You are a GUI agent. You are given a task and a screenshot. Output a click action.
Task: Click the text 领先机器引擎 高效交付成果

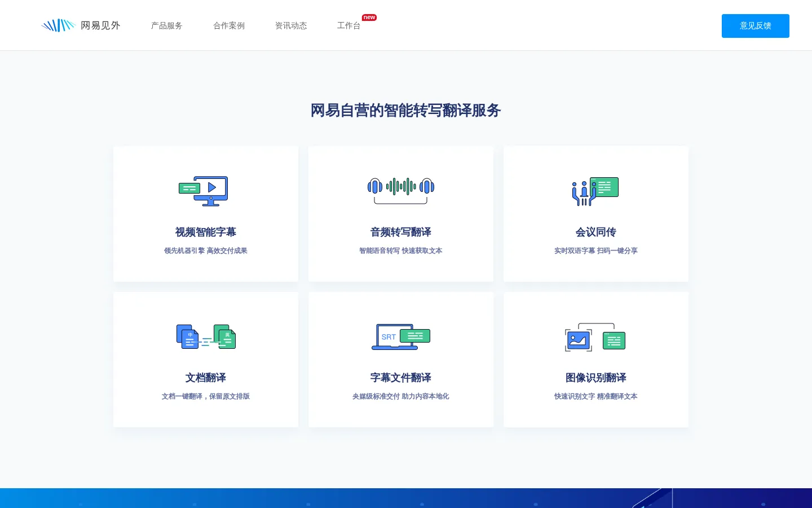[x=206, y=251]
